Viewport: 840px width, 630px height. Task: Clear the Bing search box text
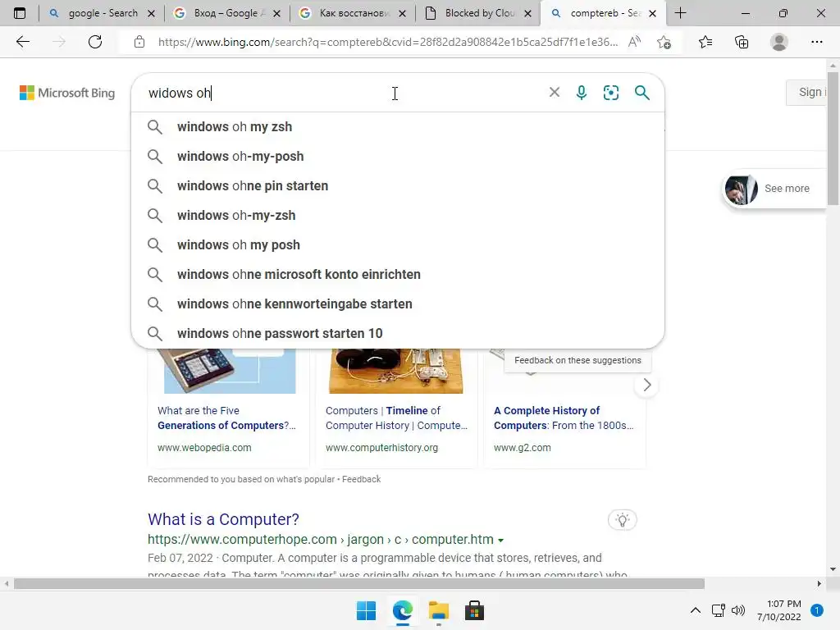(x=555, y=93)
